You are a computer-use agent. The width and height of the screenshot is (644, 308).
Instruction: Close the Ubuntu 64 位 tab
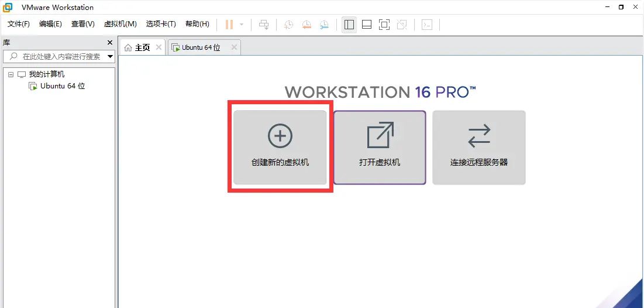(x=234, y=47)
